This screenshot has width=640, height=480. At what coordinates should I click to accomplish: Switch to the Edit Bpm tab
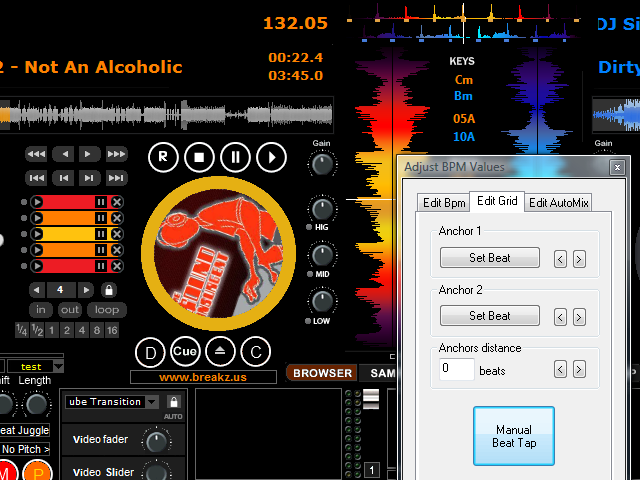[x=444, y=202]
